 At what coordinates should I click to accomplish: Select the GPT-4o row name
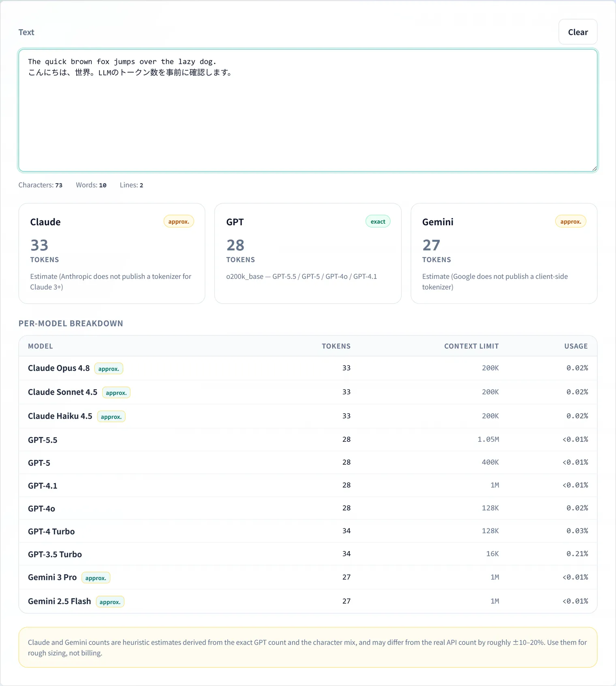[41, 509]
